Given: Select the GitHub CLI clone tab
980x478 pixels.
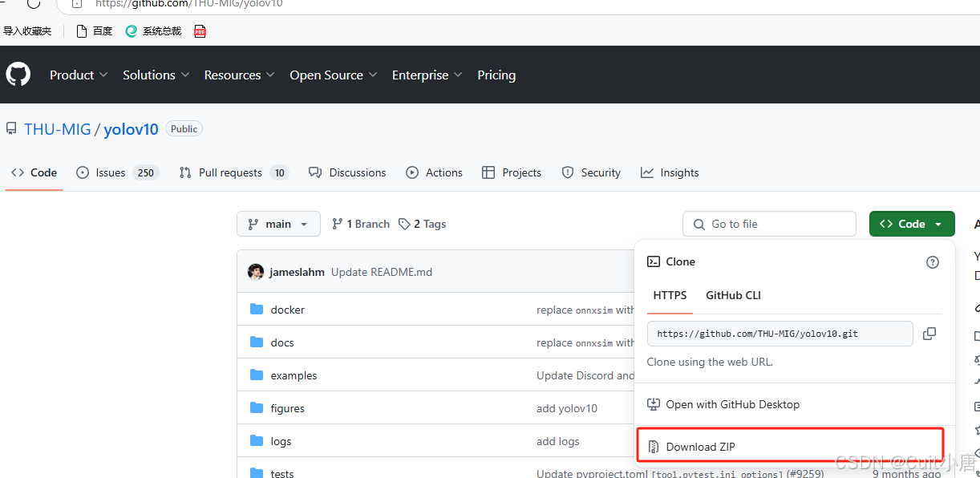Looking at the screenshot, I should (733, 295).
